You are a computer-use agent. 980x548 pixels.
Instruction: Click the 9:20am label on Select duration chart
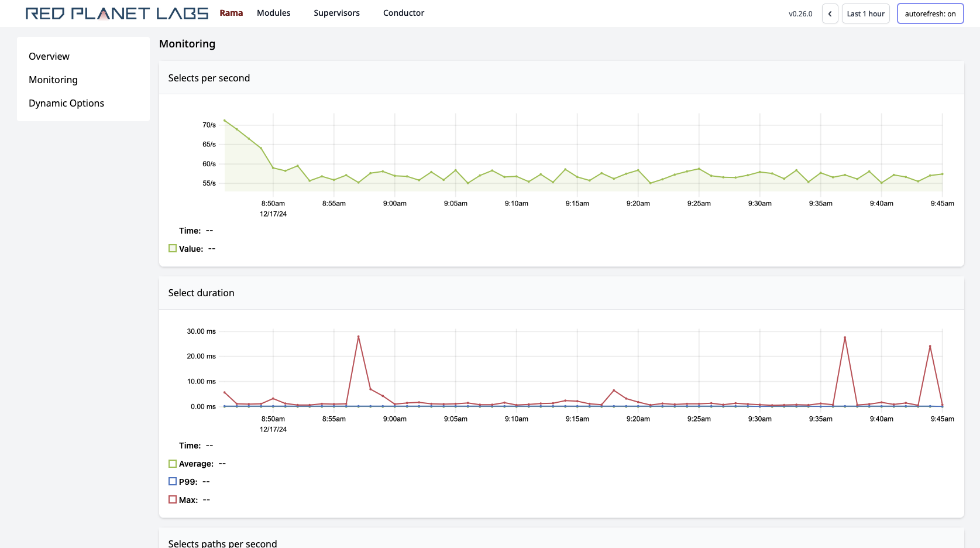pyautogui.click(x=638, y=419)
